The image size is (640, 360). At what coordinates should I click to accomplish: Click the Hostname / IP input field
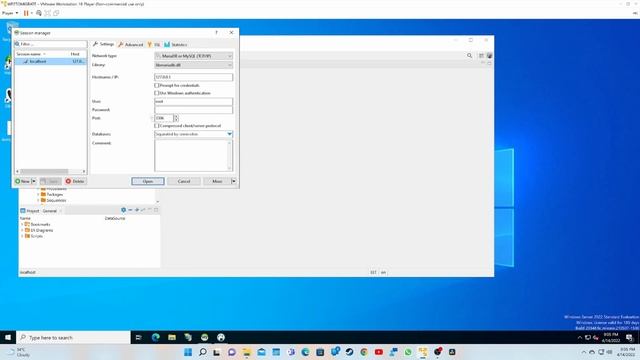point(193,77)
